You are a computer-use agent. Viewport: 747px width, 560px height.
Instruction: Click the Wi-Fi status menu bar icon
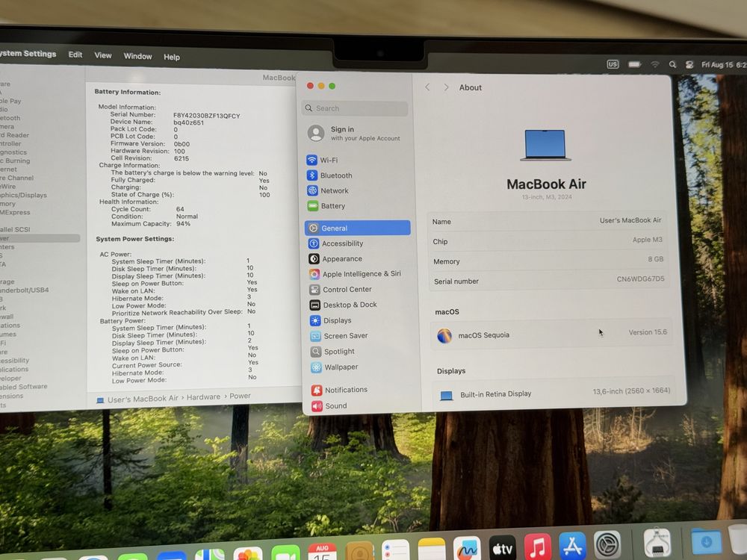655,64
